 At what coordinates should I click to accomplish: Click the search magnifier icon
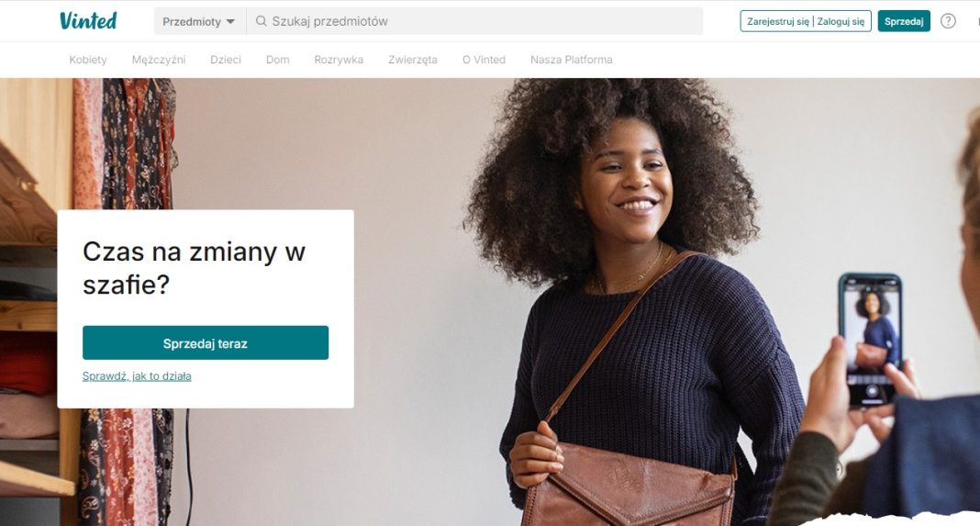(262, 21)
